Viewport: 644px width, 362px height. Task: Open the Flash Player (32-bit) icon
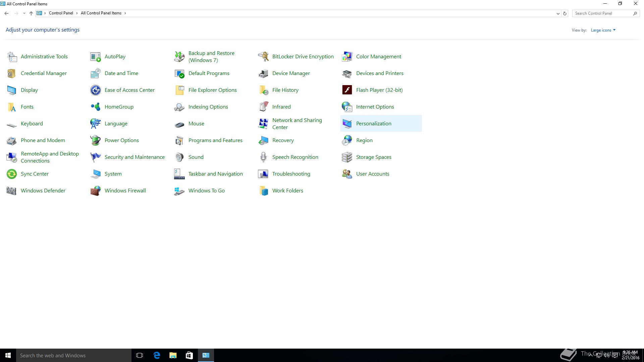click(x=347, y=90)
